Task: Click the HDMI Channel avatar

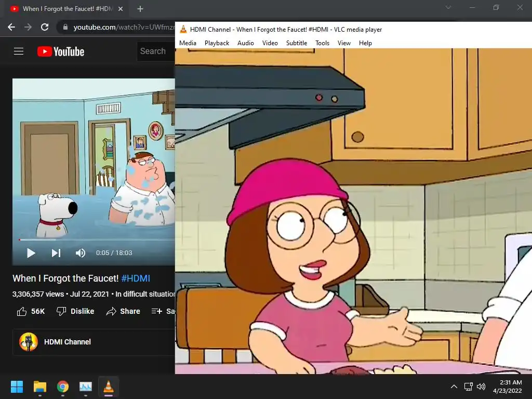Action: point(29,342)
